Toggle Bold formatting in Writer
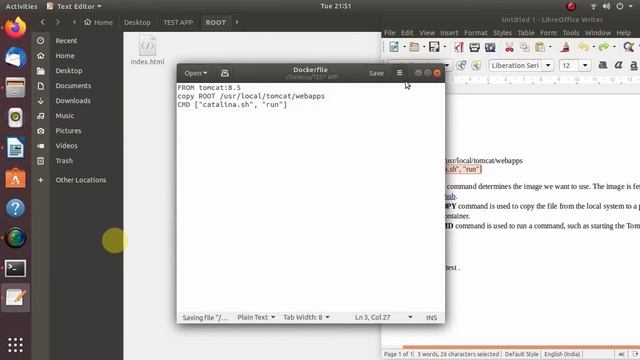 (602, 65)
